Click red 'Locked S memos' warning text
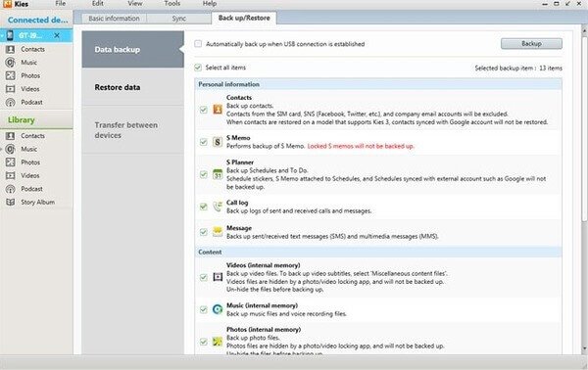 361,146
